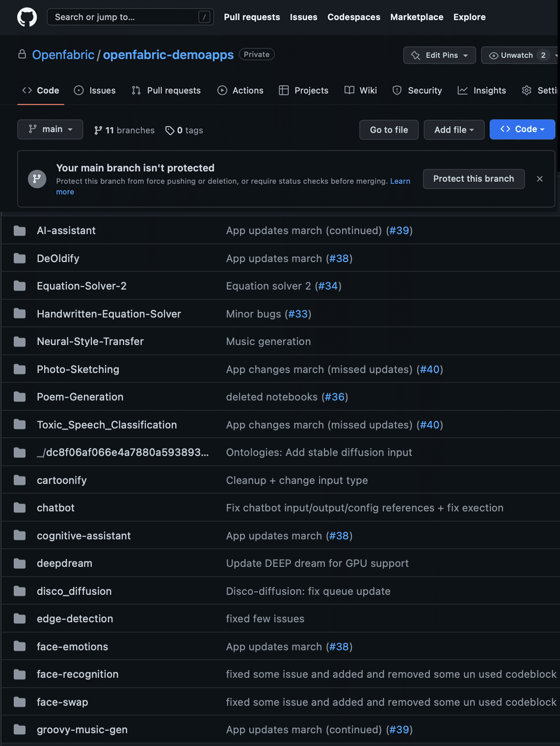Click the Protect this branch button
The image size is (560, 746).
(x=474, y=179)
